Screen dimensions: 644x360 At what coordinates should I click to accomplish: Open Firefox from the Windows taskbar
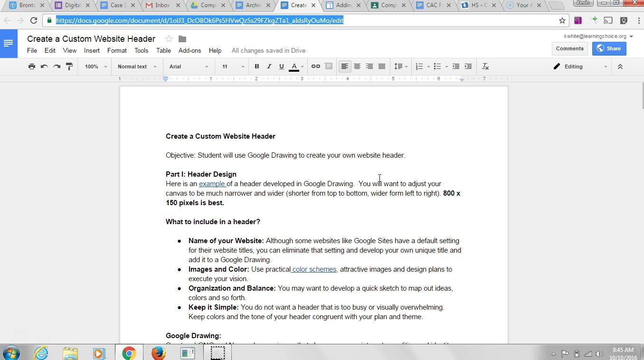158,353
